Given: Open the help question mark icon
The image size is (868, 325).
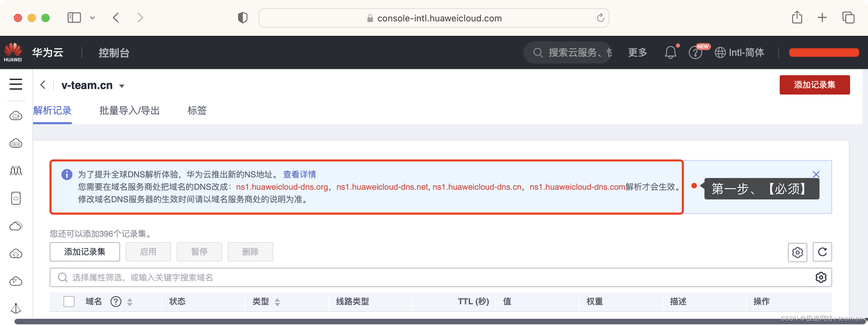Looking at the screenshot, I should [x=696, y=53].
